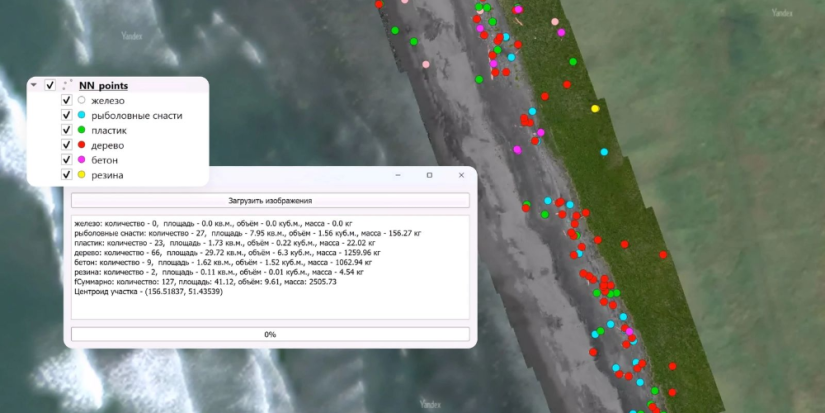Toggle the рыболовные снасти category checkbox
The image size is (825, 413).
[x=66, y=115]
